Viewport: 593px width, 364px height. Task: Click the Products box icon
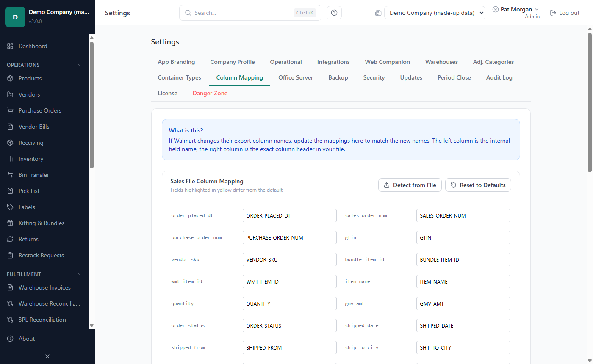10,78
